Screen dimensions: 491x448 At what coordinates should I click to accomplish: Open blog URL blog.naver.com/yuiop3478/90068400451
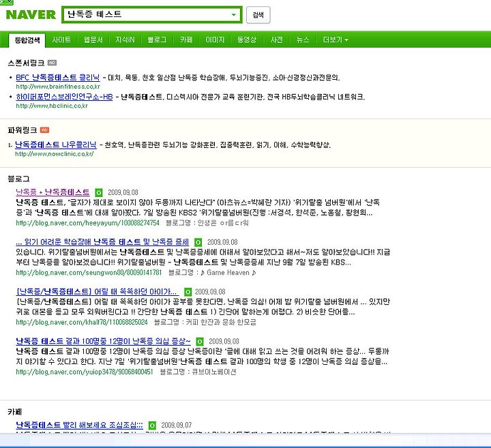point(85,372)
